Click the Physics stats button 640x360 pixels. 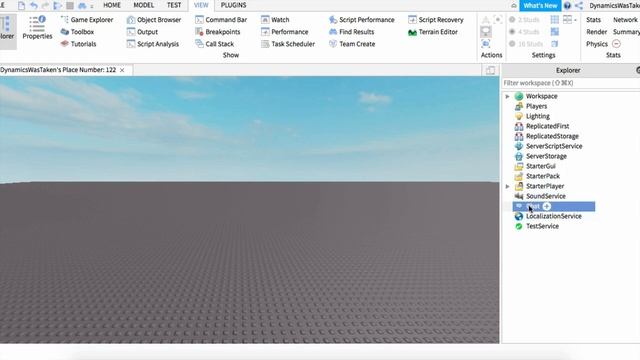[597, 44]
